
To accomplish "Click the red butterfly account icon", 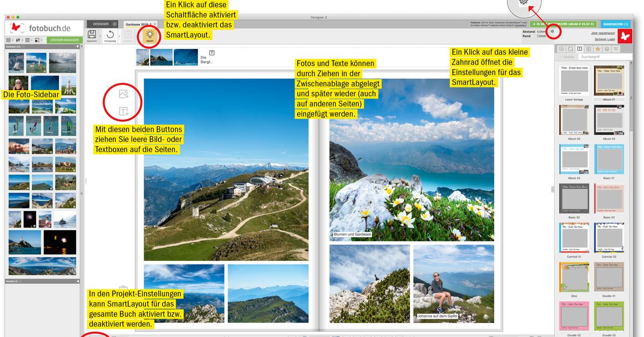I will click(x=625, y=36).
